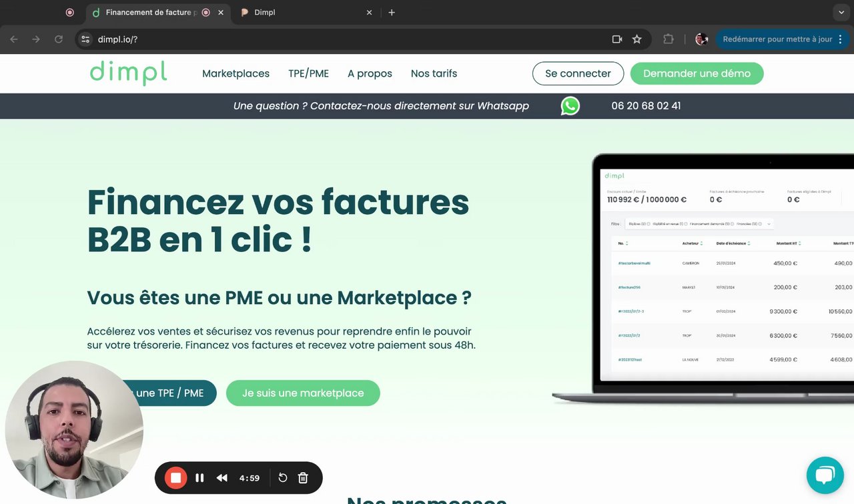Open a new browser tab
The image size is (854, 504).
point(392,13)
